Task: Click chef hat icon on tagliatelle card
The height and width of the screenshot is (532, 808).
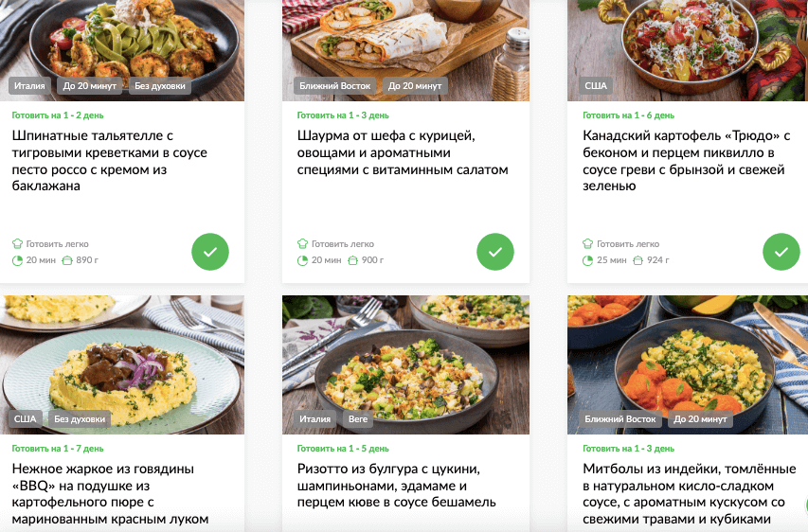Action: point(17,243)
